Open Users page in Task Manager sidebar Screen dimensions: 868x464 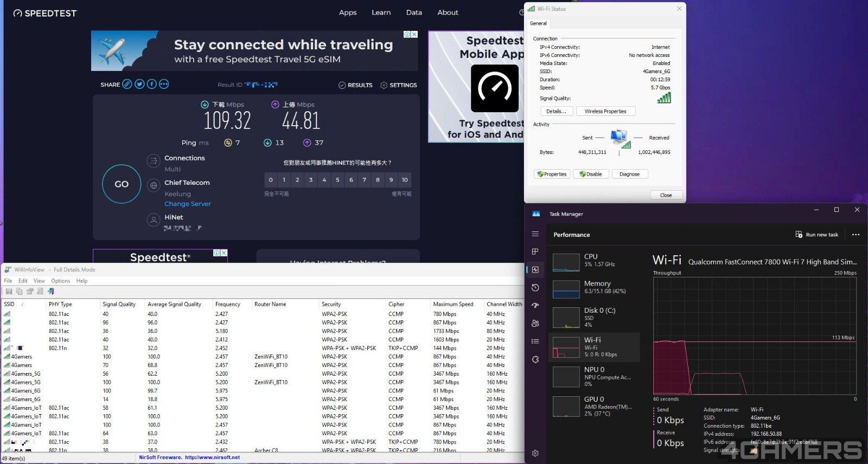[x=535, y=323]
